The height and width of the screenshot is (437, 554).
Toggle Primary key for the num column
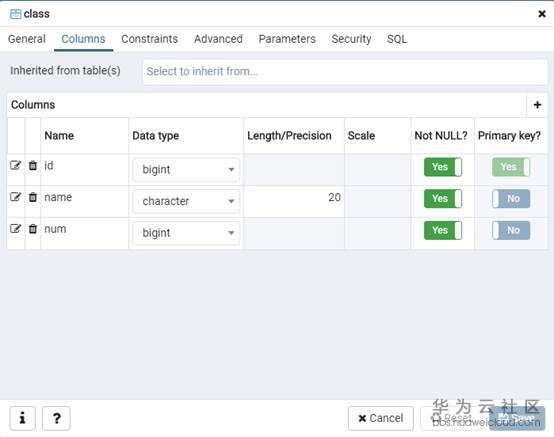[511, 230]
